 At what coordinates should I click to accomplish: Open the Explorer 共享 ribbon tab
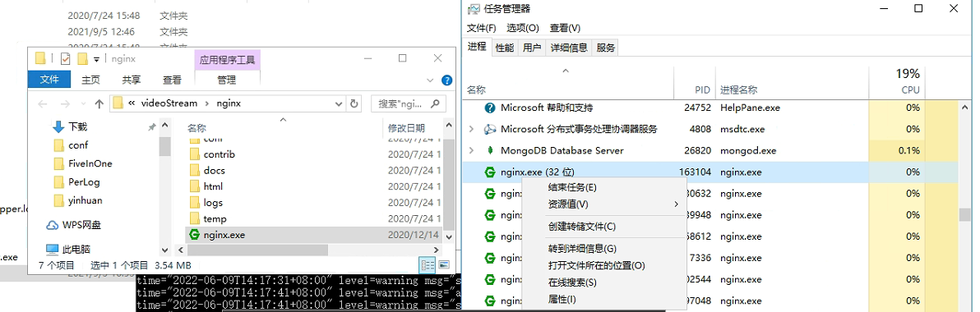tap(132, 80)
